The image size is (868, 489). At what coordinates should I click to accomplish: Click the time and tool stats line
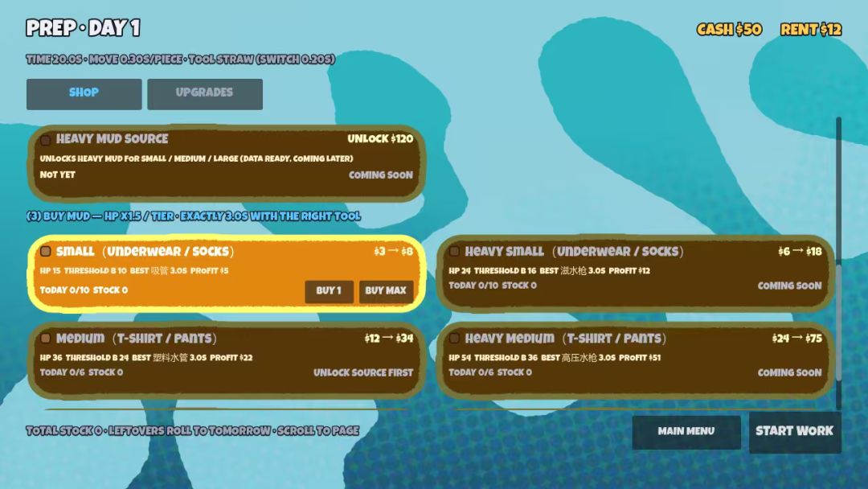[181, 60]
